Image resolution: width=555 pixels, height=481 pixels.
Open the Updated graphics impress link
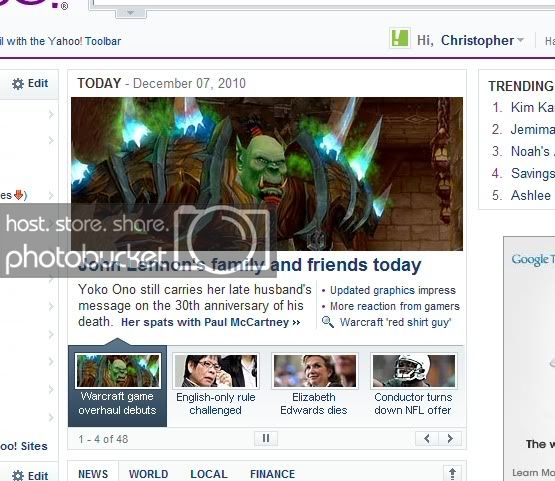pyautogui.click(x=393, y=290)
